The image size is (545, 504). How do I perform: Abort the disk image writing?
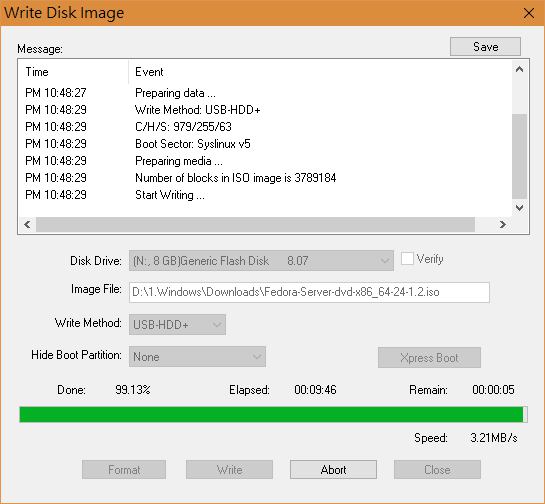pyautogui.click(x=333, y=470)
